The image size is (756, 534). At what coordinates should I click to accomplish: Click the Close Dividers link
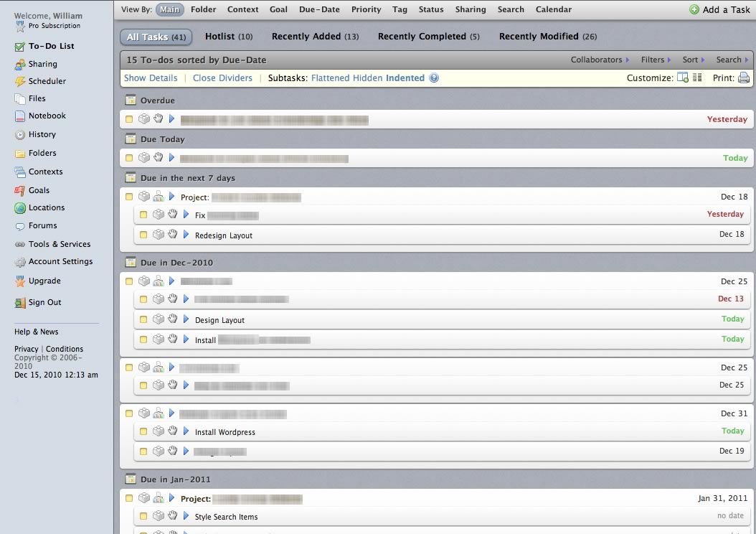[x=222, y=78]
